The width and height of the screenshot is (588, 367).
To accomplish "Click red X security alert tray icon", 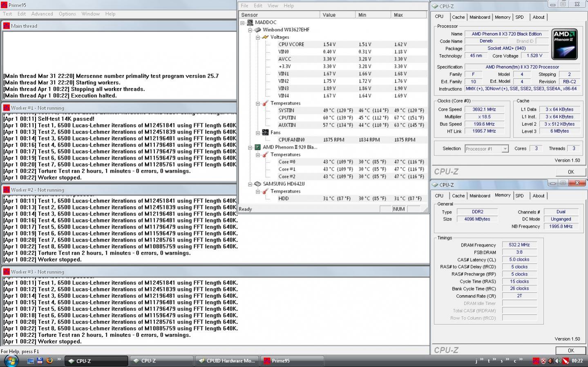I will (543, 361).
